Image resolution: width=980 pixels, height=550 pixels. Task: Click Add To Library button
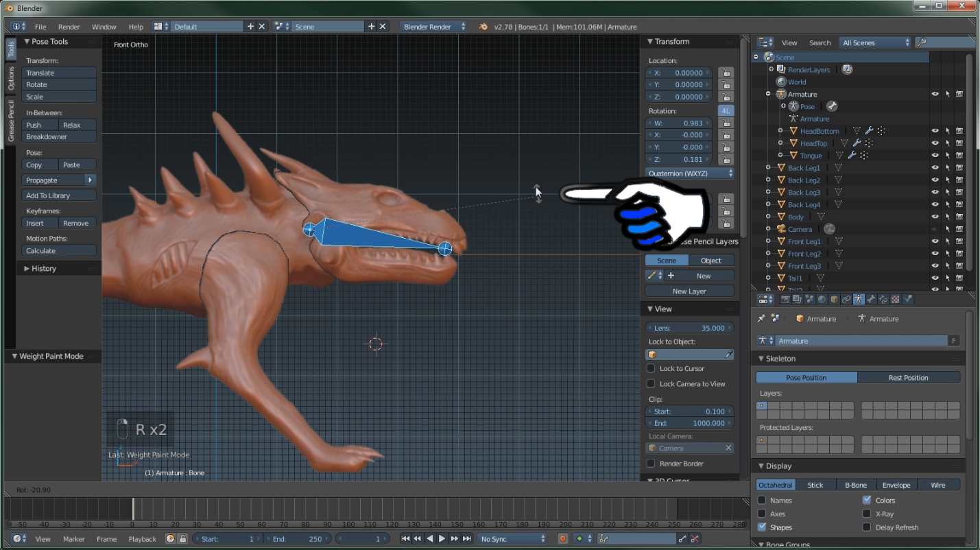pyautogui.click(x=59, y=195)
